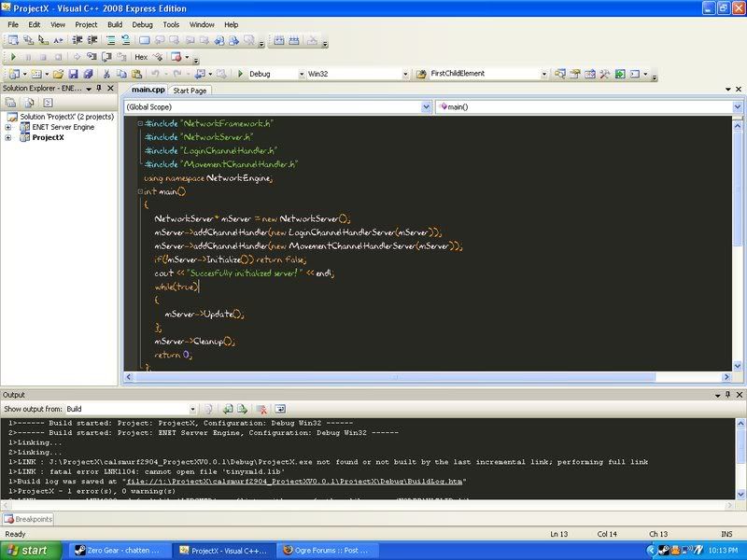Click the Save All icon
Screen dimensions: 747x560
coord(88,74)
